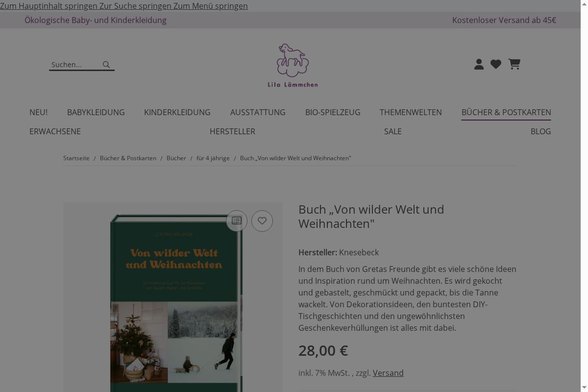The height and width of the screenshot is (392, 588).
Task: Open the SALE menu item
Action: tap(393, 131)
